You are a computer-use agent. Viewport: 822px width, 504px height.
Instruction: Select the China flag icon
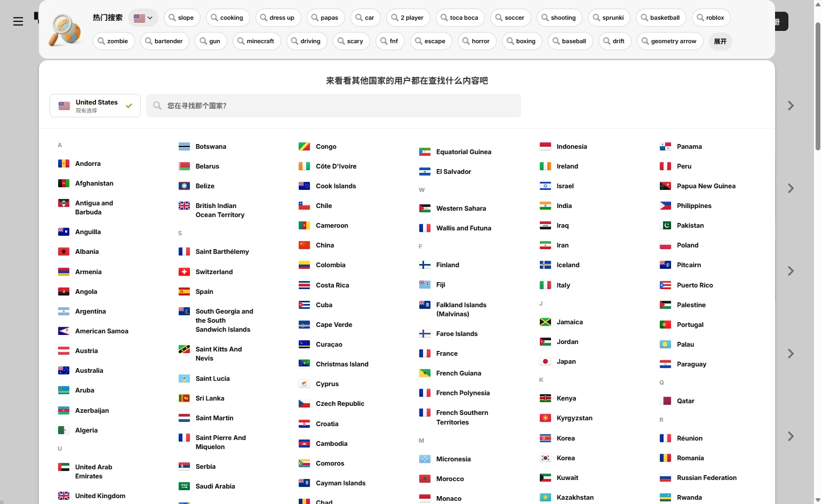coord(304,245)
